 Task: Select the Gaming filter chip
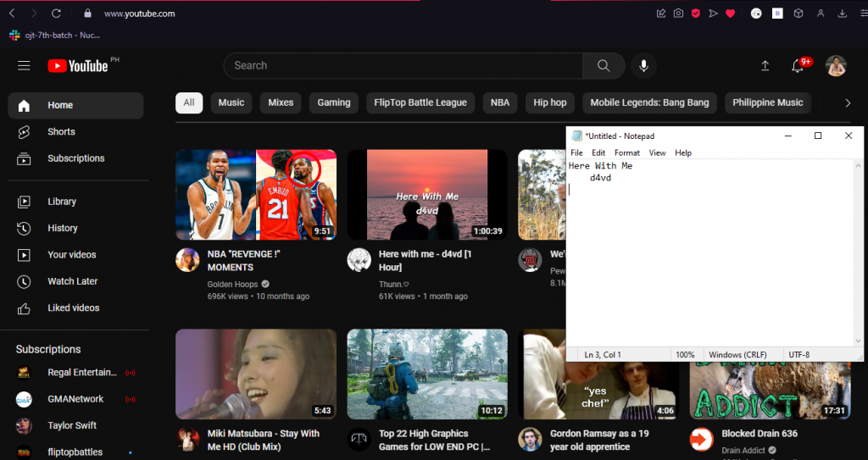tap(334, 103)
